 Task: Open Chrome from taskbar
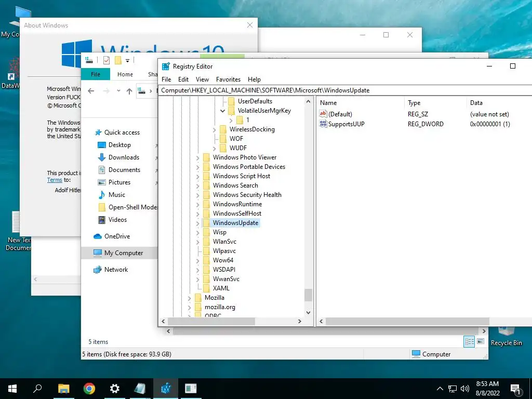(x=89, y=389)
